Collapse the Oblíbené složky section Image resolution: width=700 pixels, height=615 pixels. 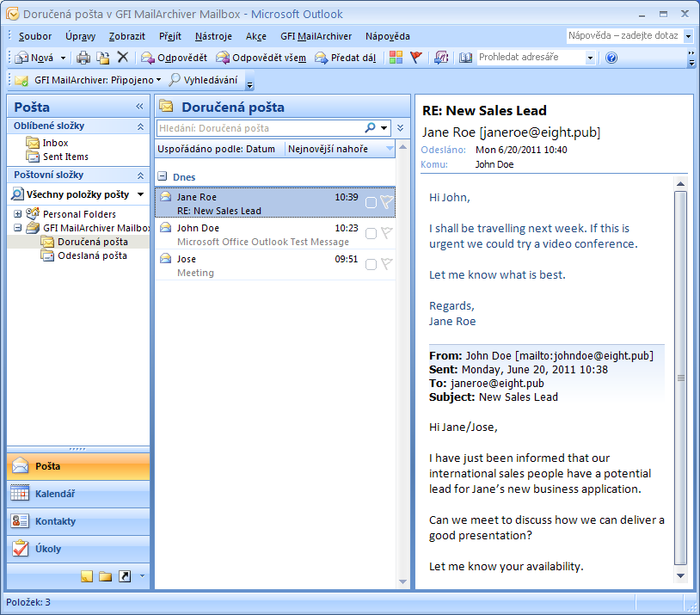coord(140,126)
